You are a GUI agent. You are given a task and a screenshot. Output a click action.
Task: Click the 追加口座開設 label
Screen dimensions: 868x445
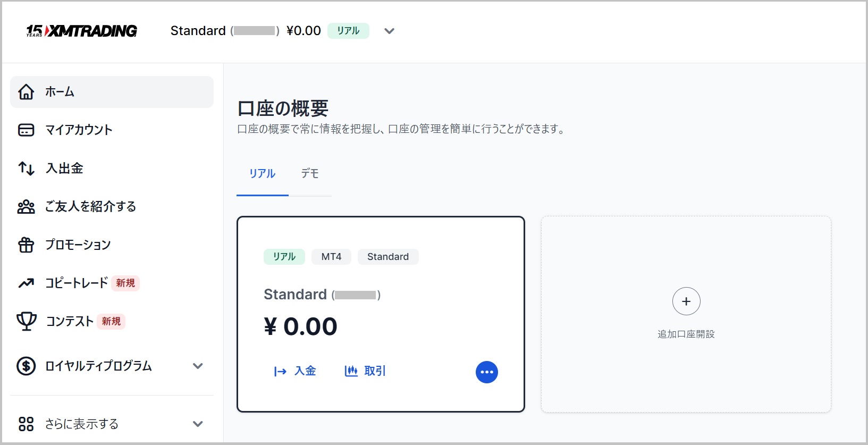686,334
